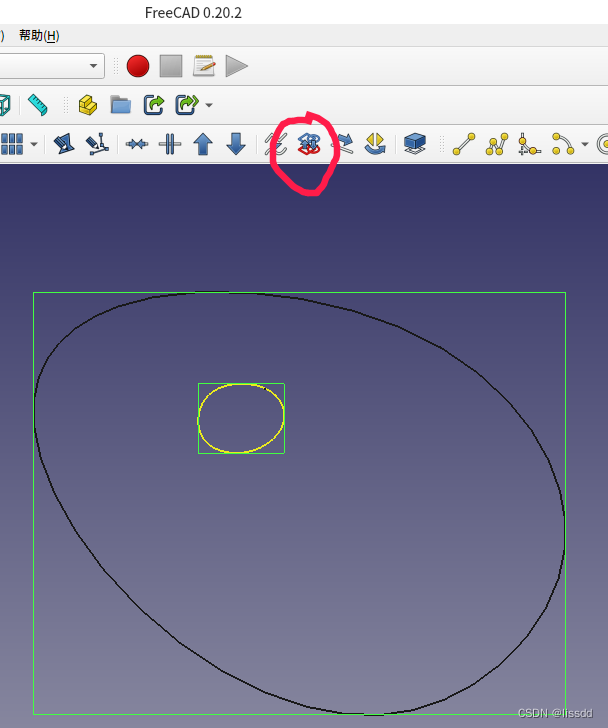
Task: Click the Wire to B-spline tool
Action: pyautogui.click(x=276, y=144)
